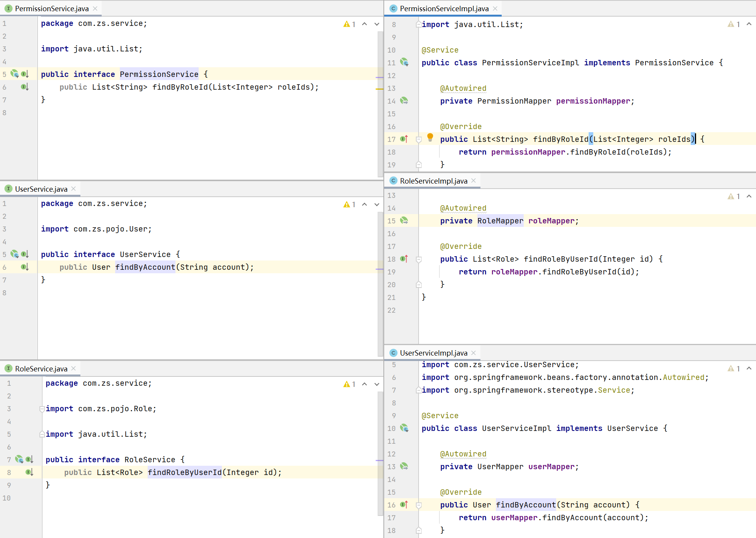Go to previous highlighted error in PermissionService.java

click(364, 24)
